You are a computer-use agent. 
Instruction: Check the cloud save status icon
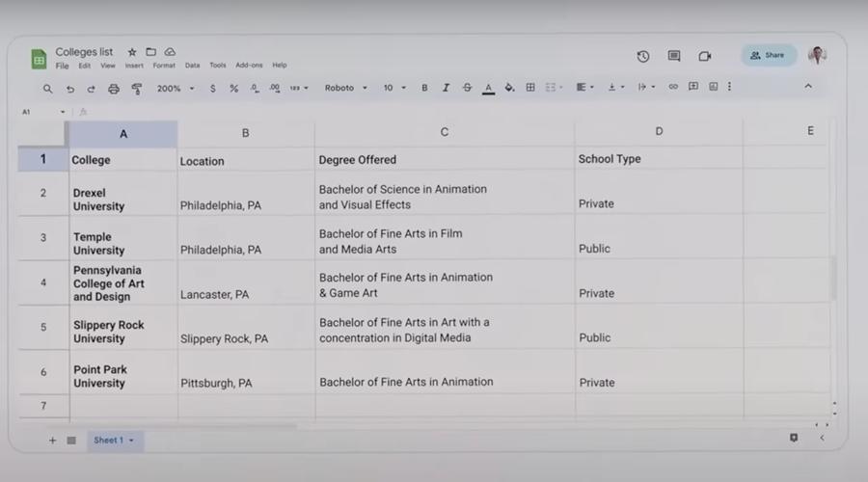170,52
